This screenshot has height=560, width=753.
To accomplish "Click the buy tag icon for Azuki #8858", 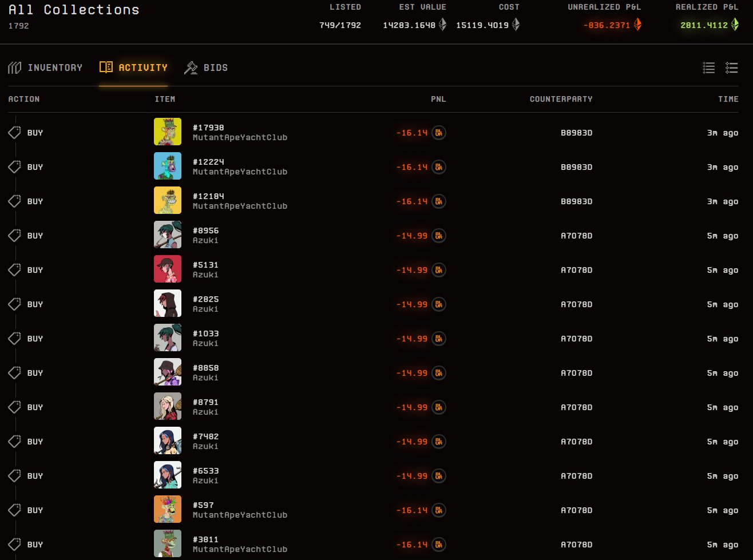I will (x=14, y=373).
